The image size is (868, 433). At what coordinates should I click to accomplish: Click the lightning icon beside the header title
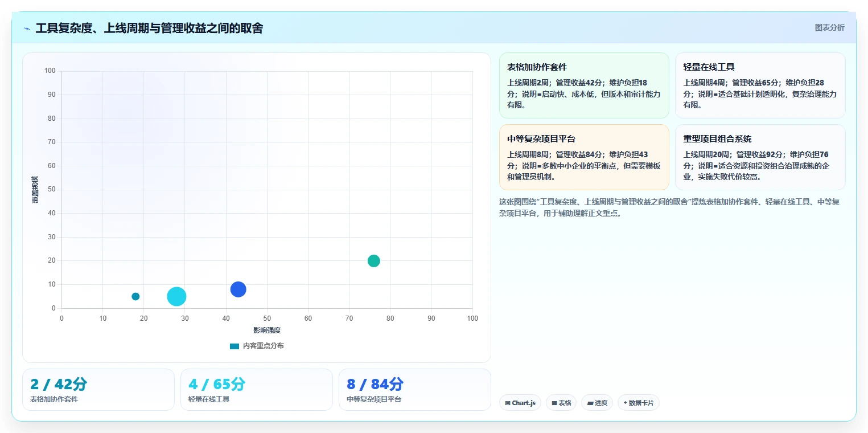[27, 28]
